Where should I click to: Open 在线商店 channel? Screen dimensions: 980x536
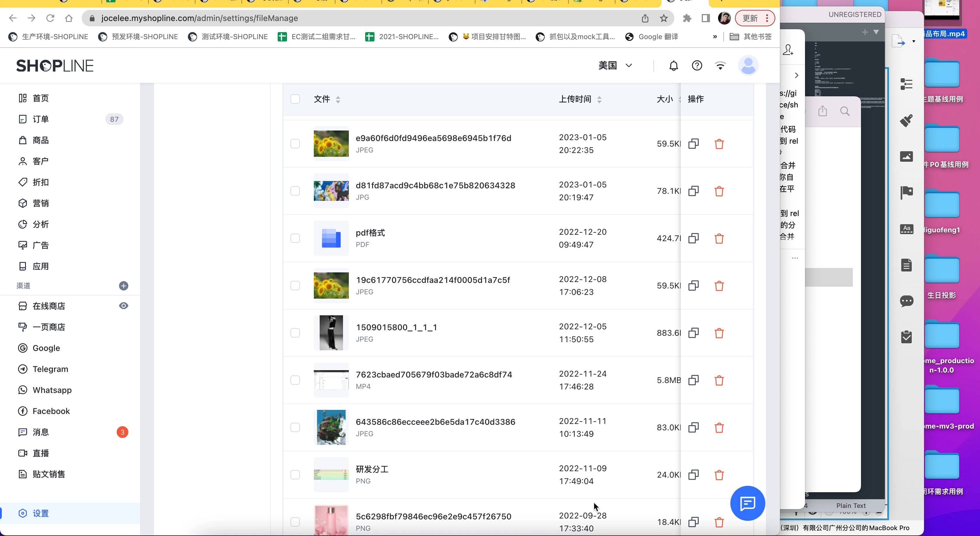pos(49,306)
